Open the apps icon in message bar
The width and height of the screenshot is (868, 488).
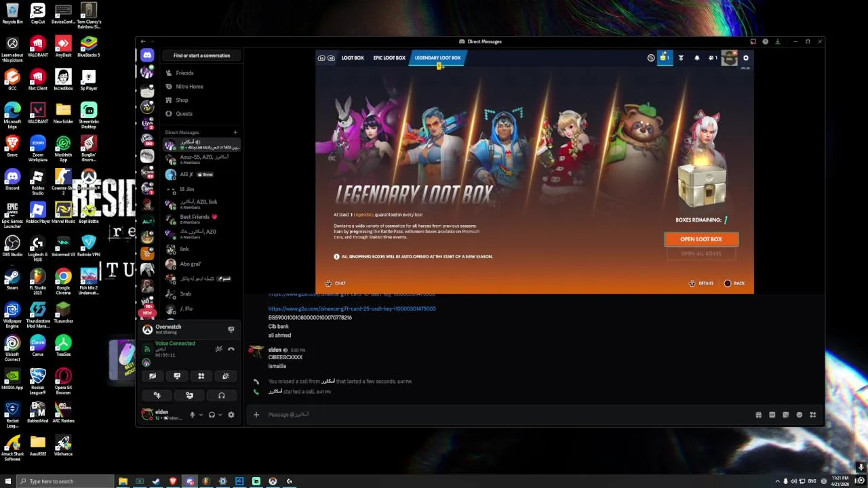(813, 415)
